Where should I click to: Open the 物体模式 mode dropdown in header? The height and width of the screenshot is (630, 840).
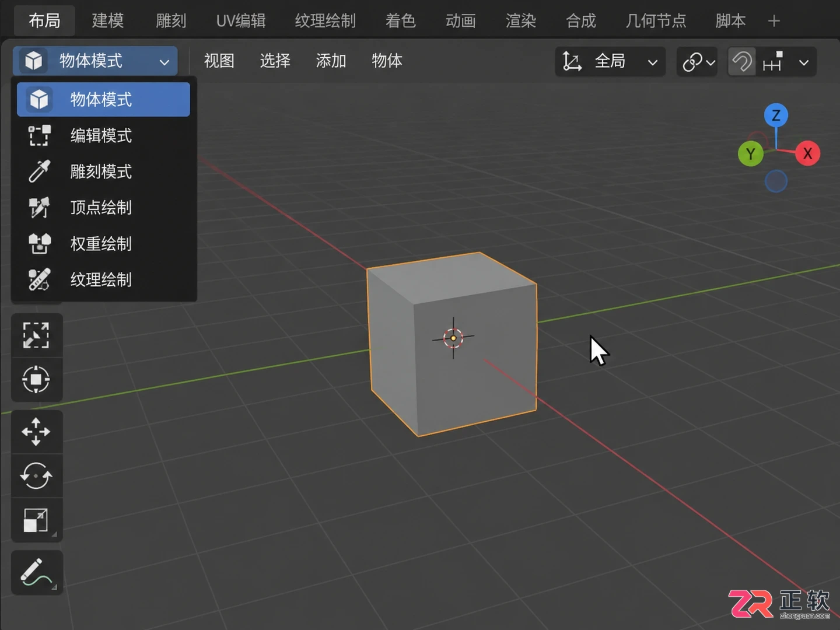[x=95, y=61]
